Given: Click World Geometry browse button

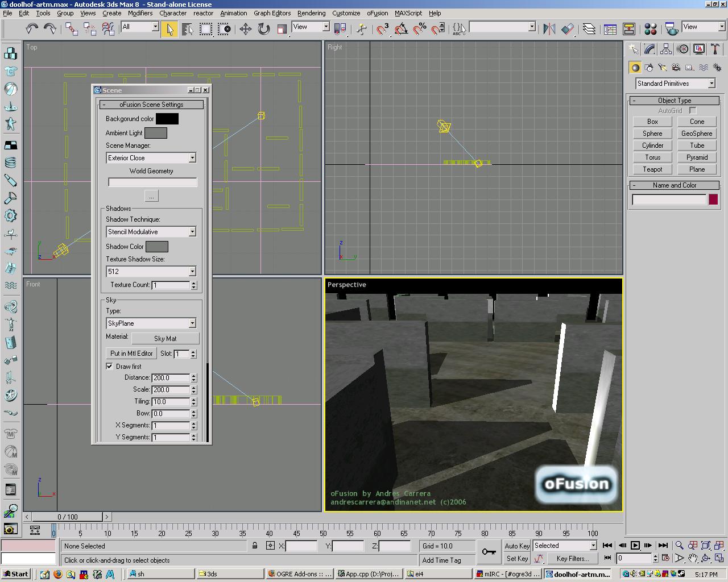Looking at the screenshot, I should pos(151,196).
